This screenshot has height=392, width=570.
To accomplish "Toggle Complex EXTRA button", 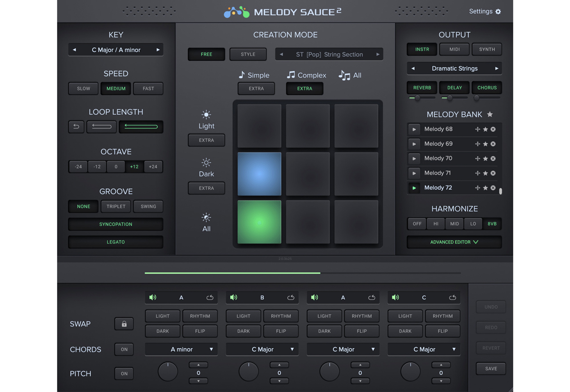I will (304, 89).
